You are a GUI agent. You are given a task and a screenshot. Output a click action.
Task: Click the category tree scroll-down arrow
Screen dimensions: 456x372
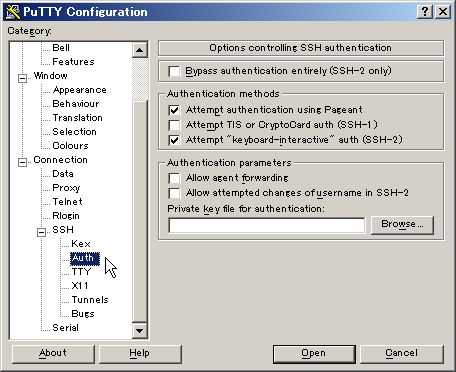point(140,331)
